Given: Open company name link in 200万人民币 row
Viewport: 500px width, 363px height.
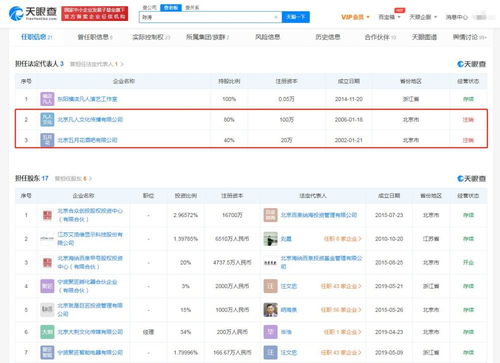Looking at the screenshot, I should [90, 332].
